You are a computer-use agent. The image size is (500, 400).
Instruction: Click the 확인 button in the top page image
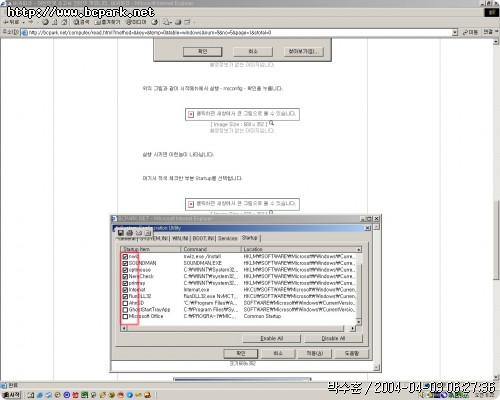click(202, 52)
